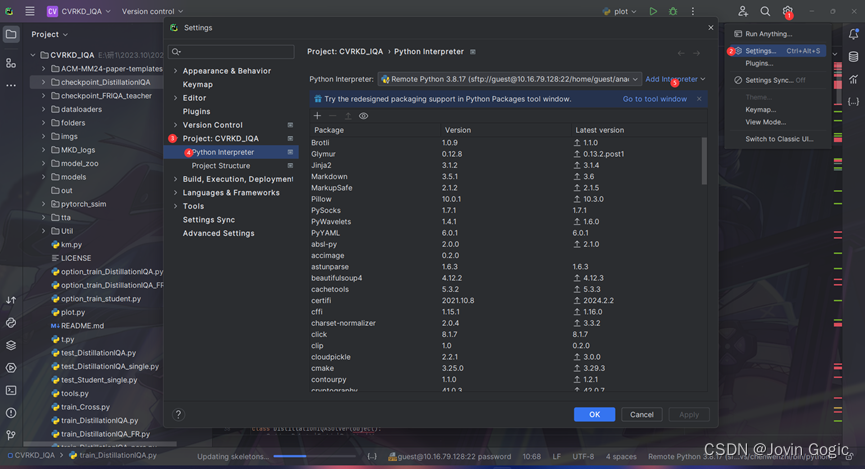Select Project Structure settings page

click(x=221, y=166)
